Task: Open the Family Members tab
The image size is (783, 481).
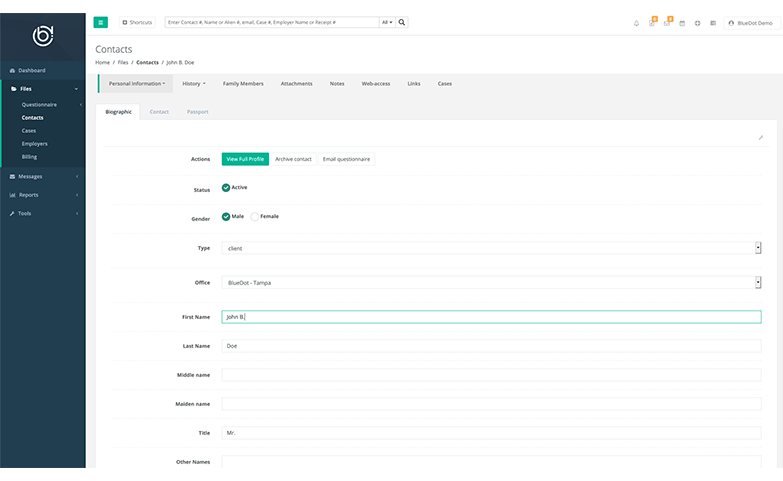Action: click(x=243, y=84)
